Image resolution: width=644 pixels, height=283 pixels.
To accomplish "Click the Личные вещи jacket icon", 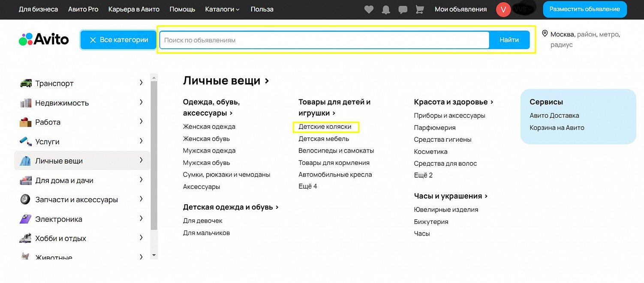I will click(26, 161).
